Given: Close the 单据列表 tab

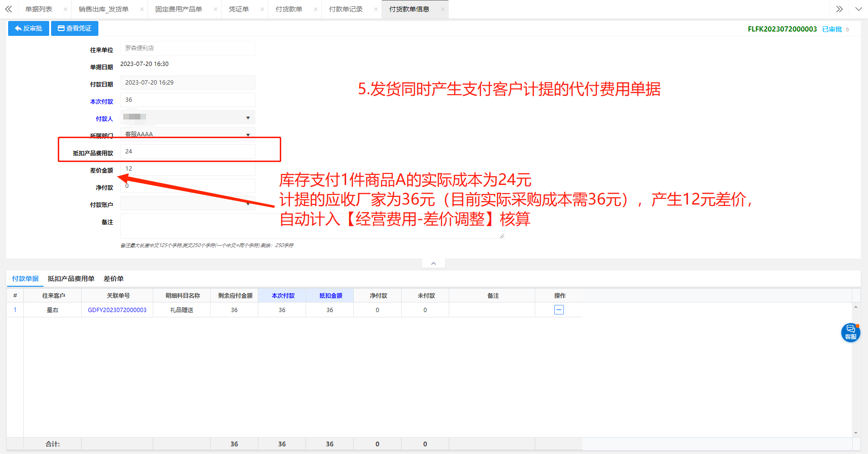Looking at the screenshot, I should pyautogui.click(x=65, y=10).
